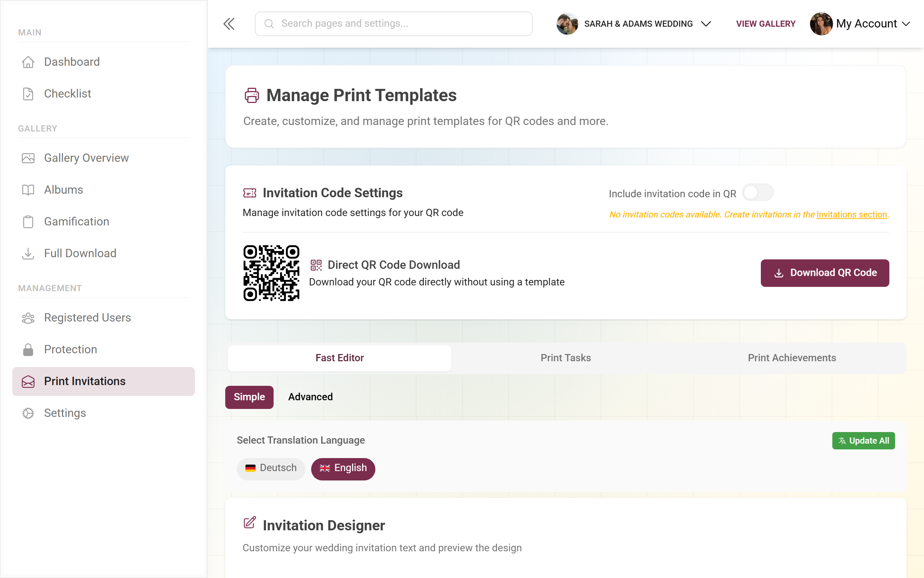This screenshot has height=578, width=924.
Task: Click the Registered Users people icon
Action: point(28,318)
